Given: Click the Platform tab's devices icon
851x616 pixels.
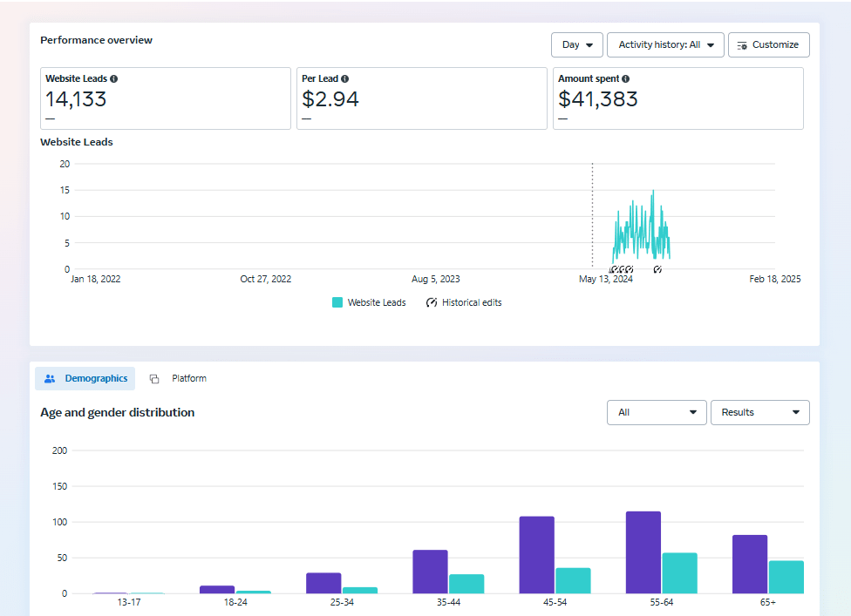Looking at the screenshot, I should tap(154, 379).
